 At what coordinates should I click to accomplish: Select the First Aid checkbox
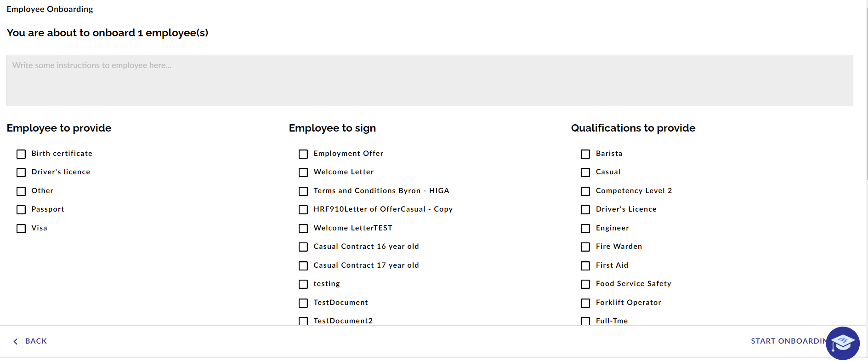(585, 266)
